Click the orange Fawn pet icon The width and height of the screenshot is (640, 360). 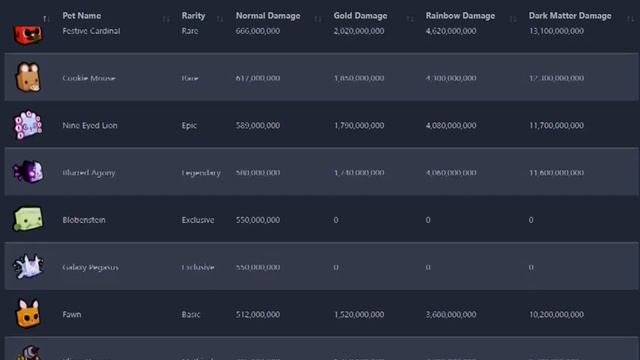(x=28, y=313)
